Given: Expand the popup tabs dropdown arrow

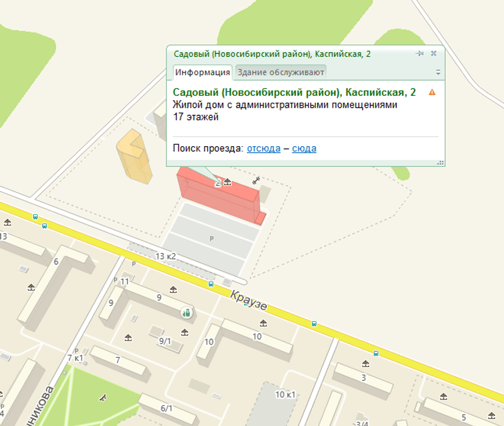Looking at the screenshot, I should [438, 72].
